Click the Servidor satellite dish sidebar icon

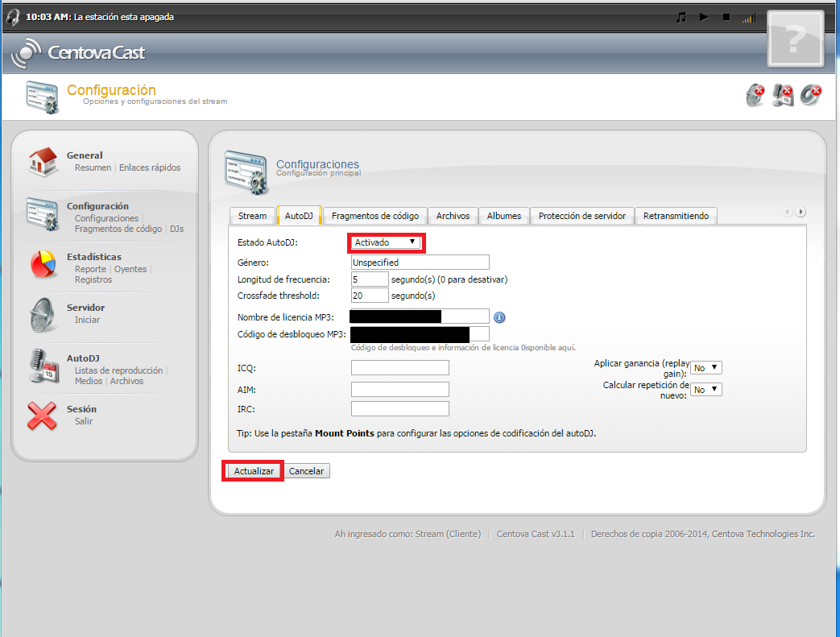tap(43, 315)
